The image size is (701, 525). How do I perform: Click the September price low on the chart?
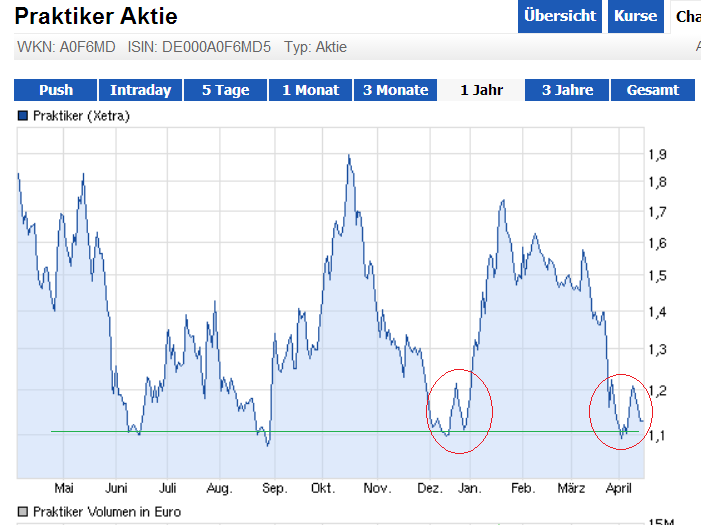click(268, 445)
